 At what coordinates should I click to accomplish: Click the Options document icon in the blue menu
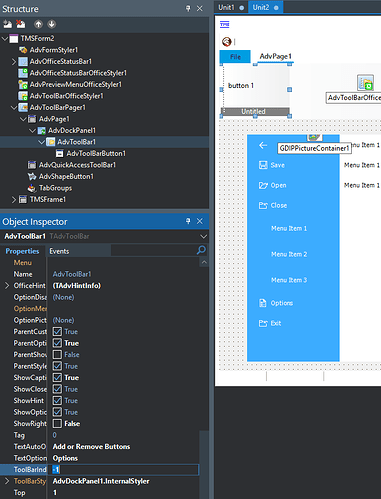[x=263, y=303]
